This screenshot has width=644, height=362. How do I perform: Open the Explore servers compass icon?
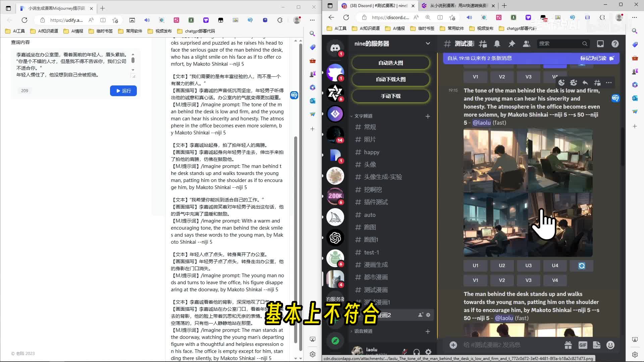pyautogui.click(x=335, y=341)
